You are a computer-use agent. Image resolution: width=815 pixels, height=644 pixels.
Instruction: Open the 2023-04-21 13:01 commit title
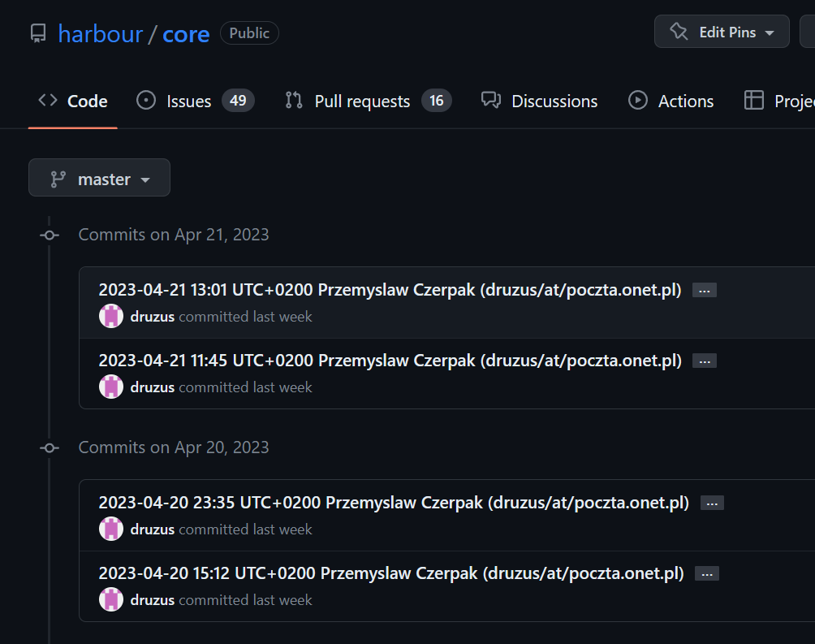[x=390, y=291]
